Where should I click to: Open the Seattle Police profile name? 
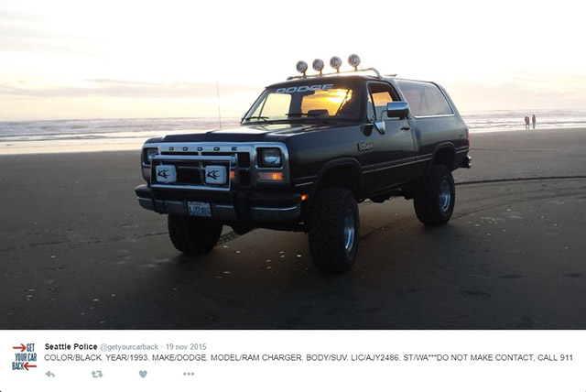tap(71, 347)
